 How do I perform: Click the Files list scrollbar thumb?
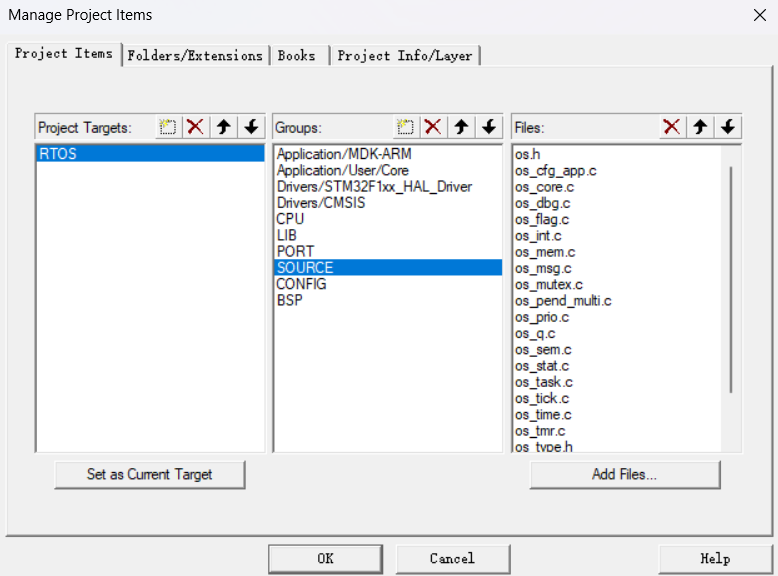coord(731,280)
